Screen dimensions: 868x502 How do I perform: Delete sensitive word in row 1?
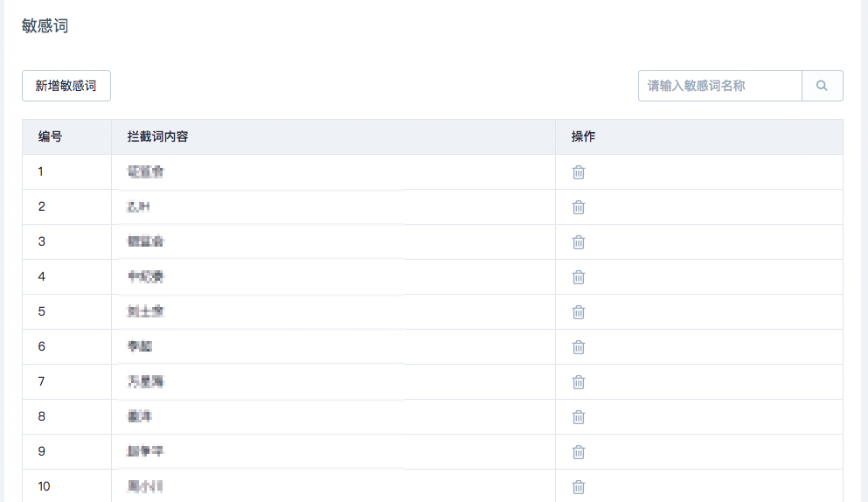click(x=578, y=172)
